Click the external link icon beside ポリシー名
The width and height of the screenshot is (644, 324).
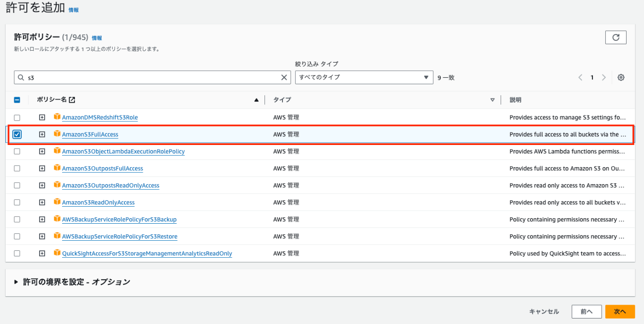tap(72, 100)
